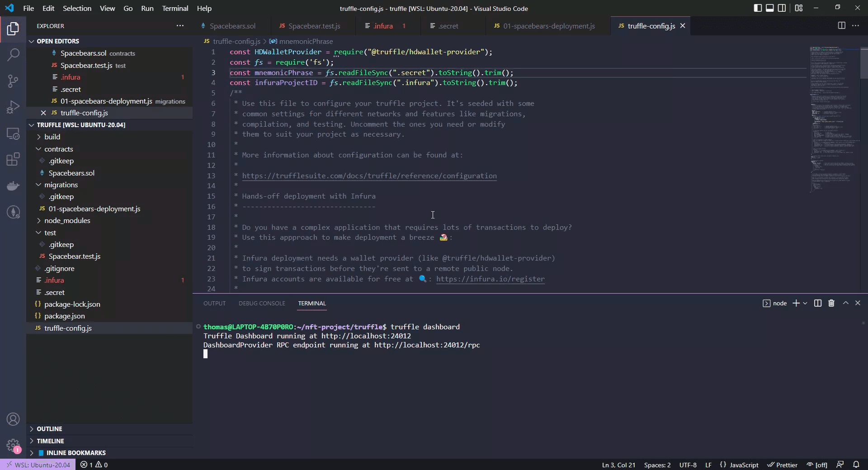Close truffle-config.js in Open Editors list

pyautogui.click(x=43, y=113)
